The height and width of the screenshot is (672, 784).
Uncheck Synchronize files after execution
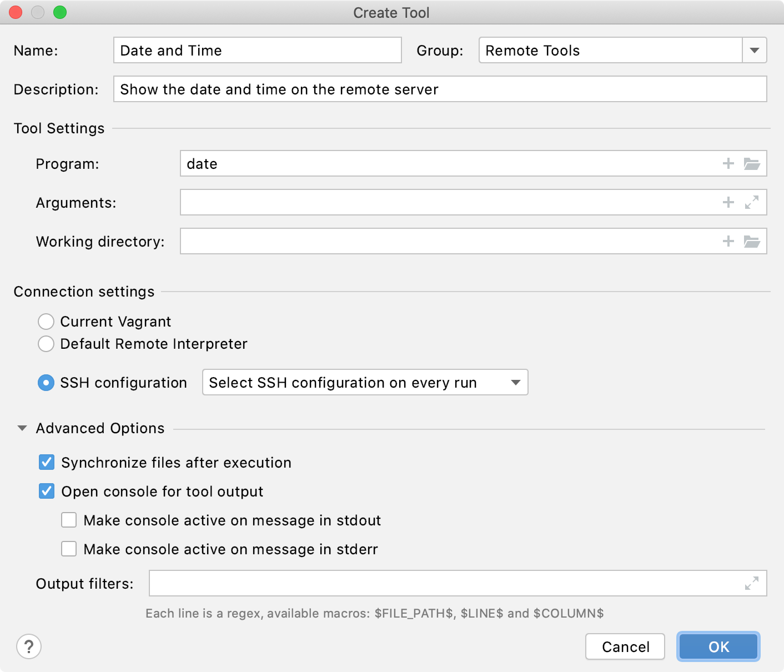point(47,462)
